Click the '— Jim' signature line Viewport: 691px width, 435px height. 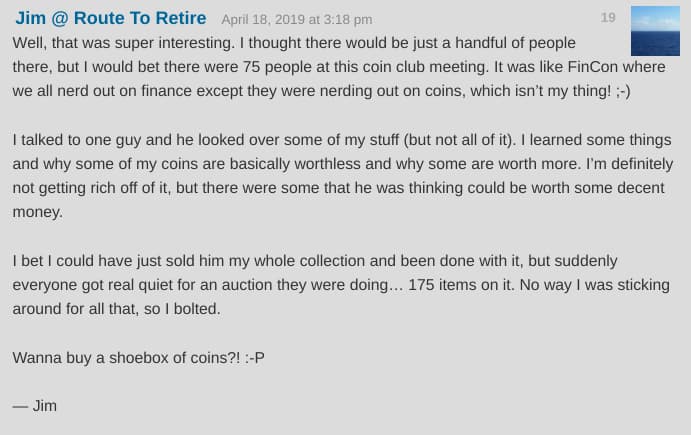[x=34, y=406]
